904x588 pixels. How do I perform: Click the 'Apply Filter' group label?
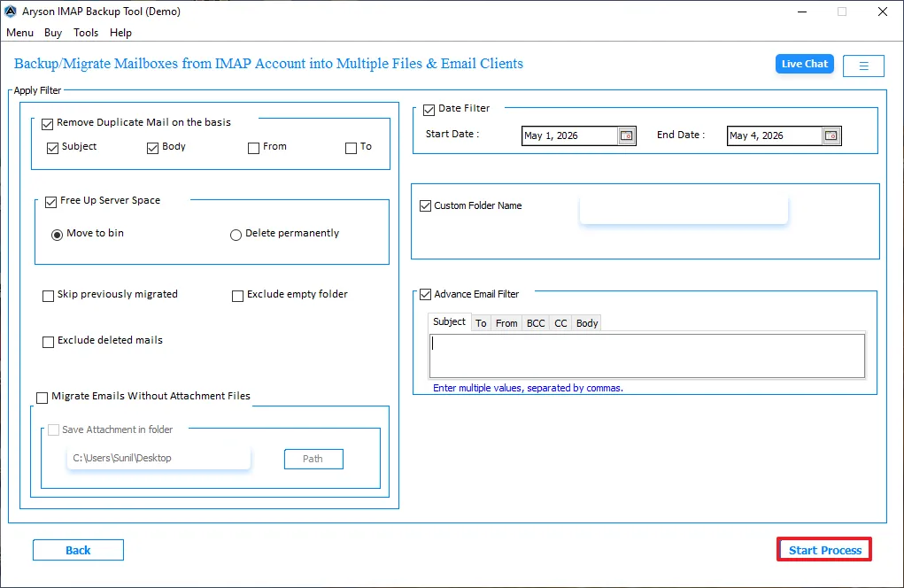pos(37,90)
